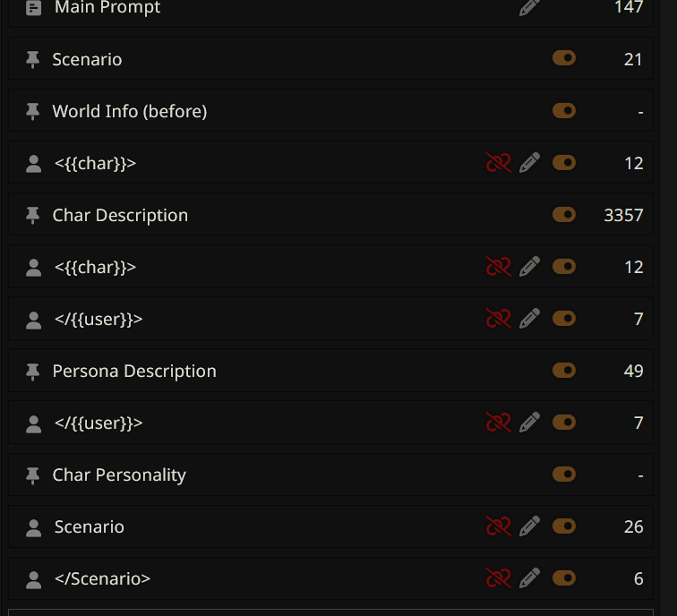The image size is (677, 616).
Task: Click unlink icon on the 26-token Scenario row
Action: [x=499, y=526]
